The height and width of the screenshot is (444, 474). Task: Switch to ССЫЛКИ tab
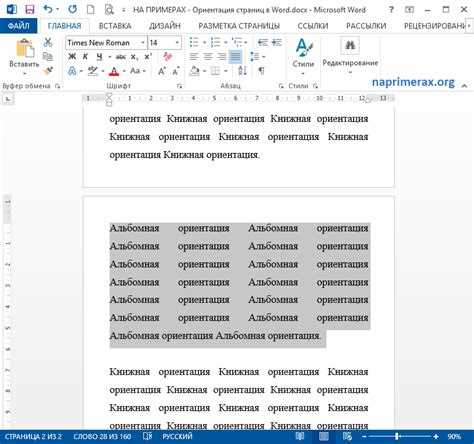[313, 26]
